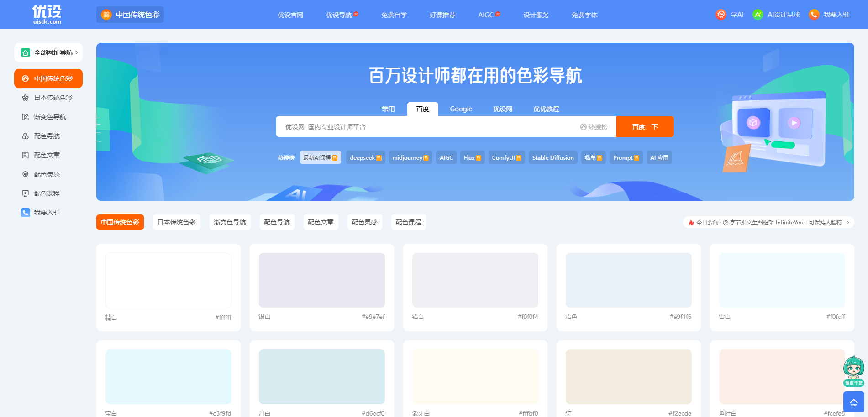Expand the 全部网址导航 panel
This screenshot has width=868, height=417.
(x=48, y=52)
